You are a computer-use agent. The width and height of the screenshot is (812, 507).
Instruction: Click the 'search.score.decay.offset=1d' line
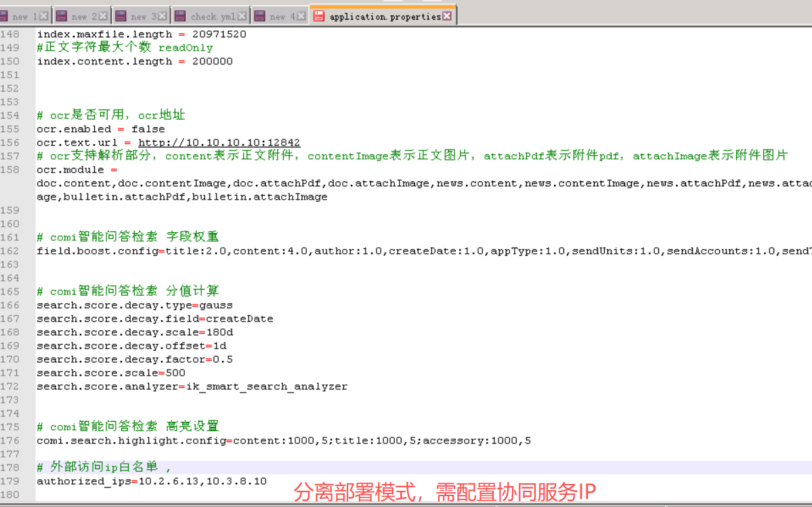(x=131, y=346)
